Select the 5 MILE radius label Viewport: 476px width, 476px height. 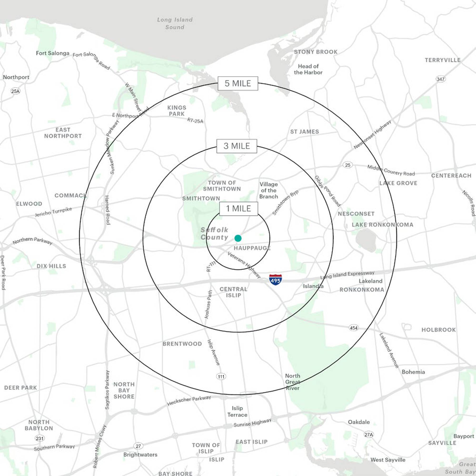(238, 84)
